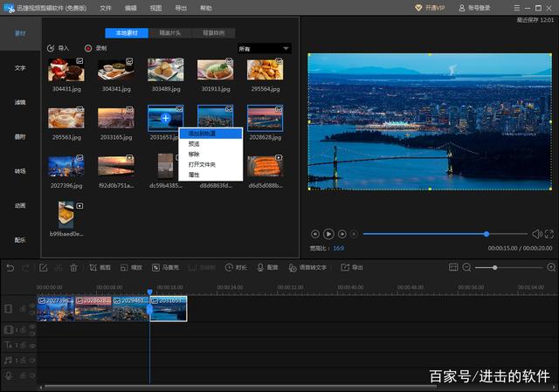
Task: Choose 添加到轨道 in context menu
Action: pyautogui.click(x=210, y=134)
